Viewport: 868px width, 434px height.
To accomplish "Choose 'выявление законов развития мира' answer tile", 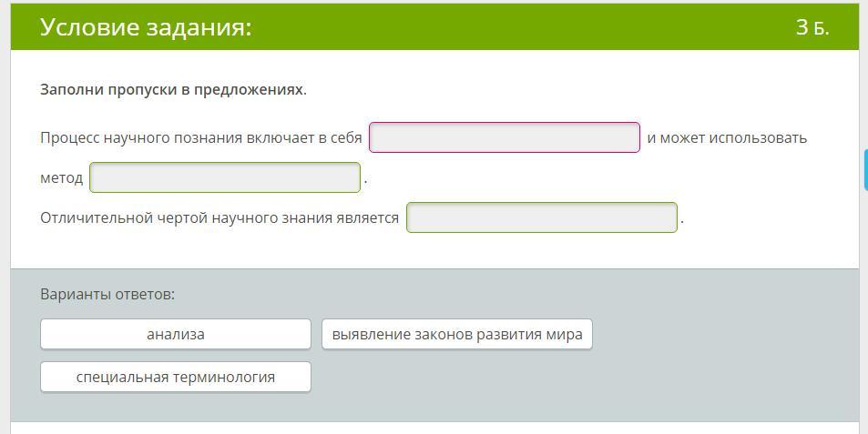I will point(456,334).
